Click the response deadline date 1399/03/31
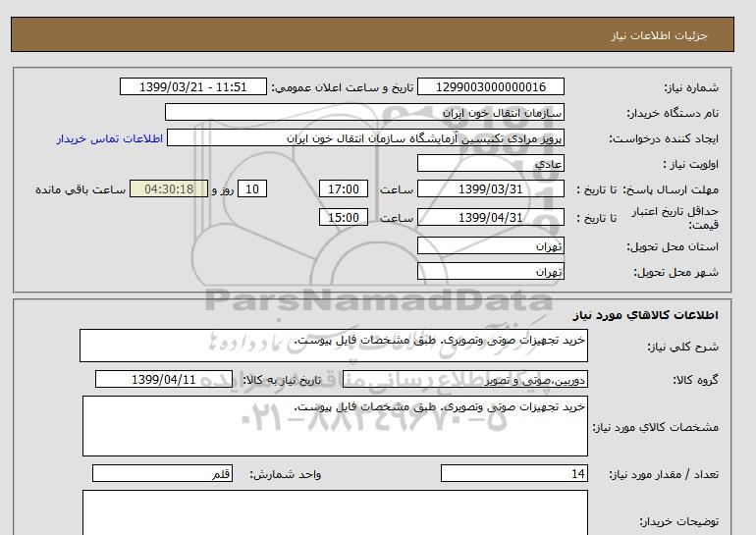This screenshot has height=535, width=756. point(490,188)
